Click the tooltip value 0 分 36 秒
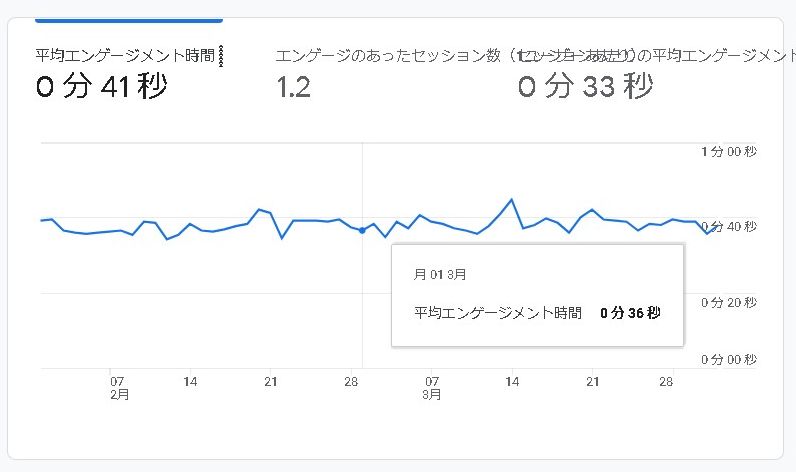This screenshot has height=472, width=796. (x=630, y=313)
